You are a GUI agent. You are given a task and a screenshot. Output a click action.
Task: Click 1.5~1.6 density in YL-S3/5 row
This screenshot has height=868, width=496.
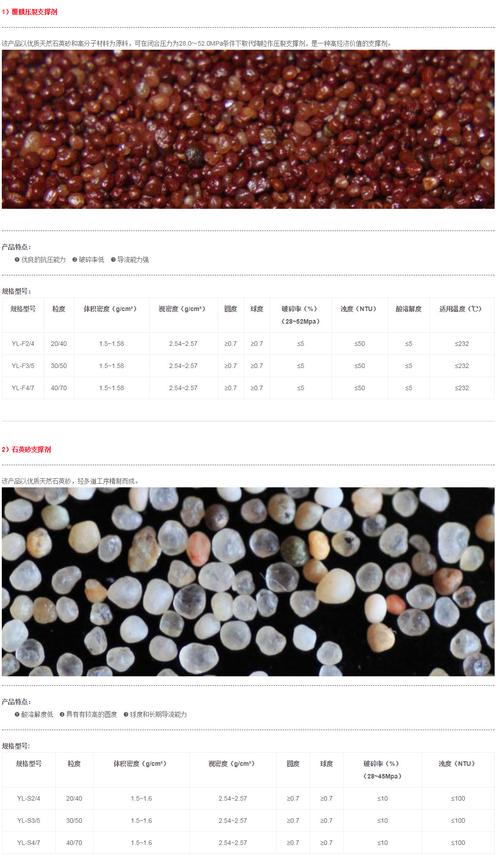(x=142, y=821)
